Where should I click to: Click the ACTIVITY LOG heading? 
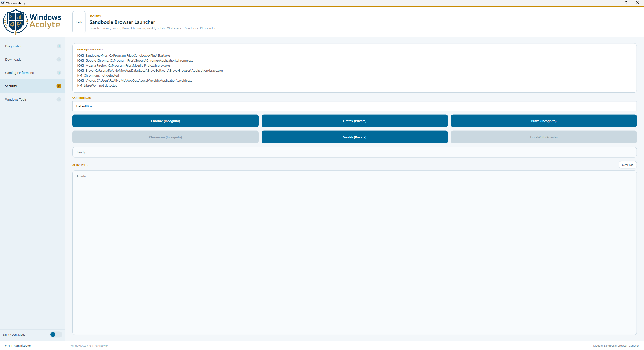(81, 165)
